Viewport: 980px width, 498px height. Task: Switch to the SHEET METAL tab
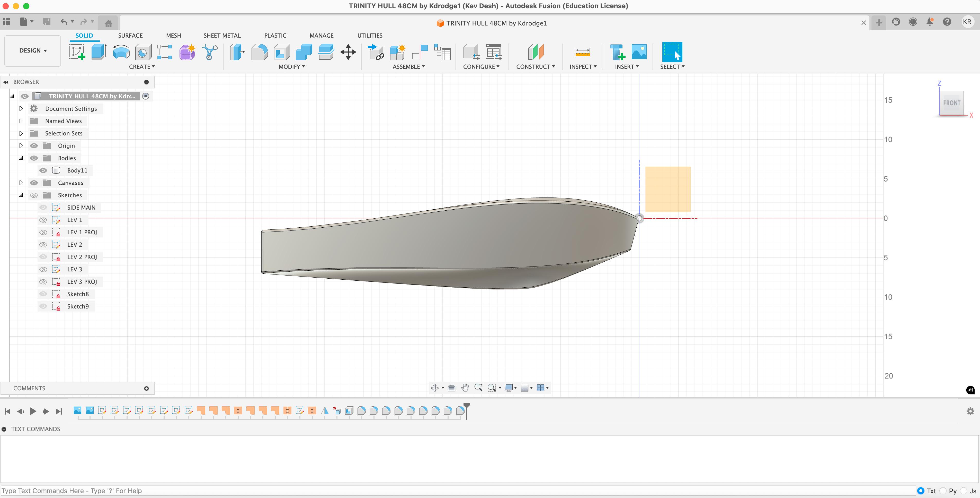[222, 36]
